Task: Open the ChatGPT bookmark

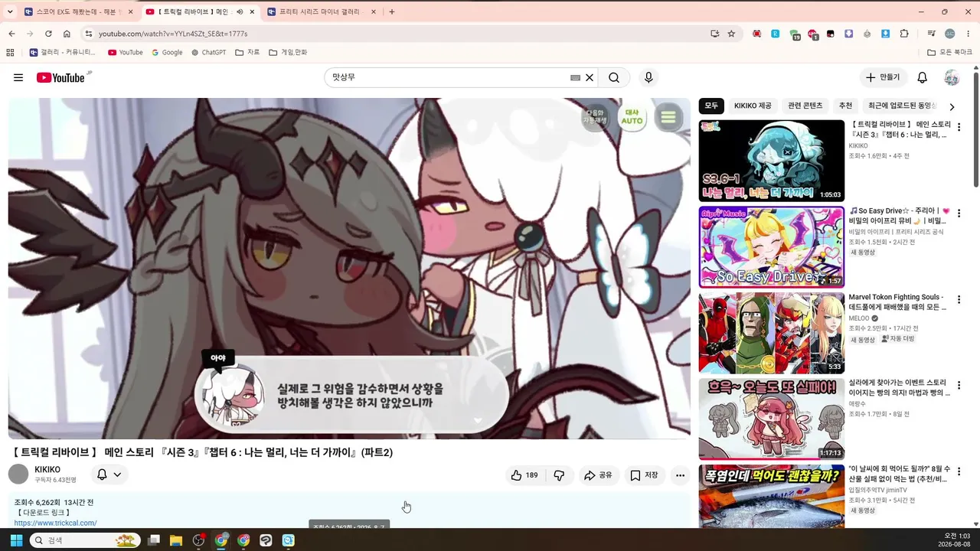Action: 208,52
